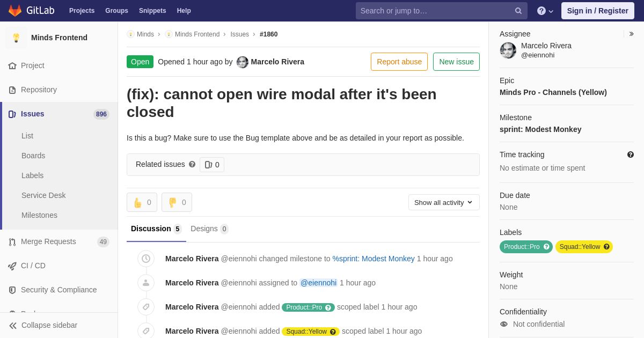Open Snippets in the top navbar

click(x=152, y=11)
